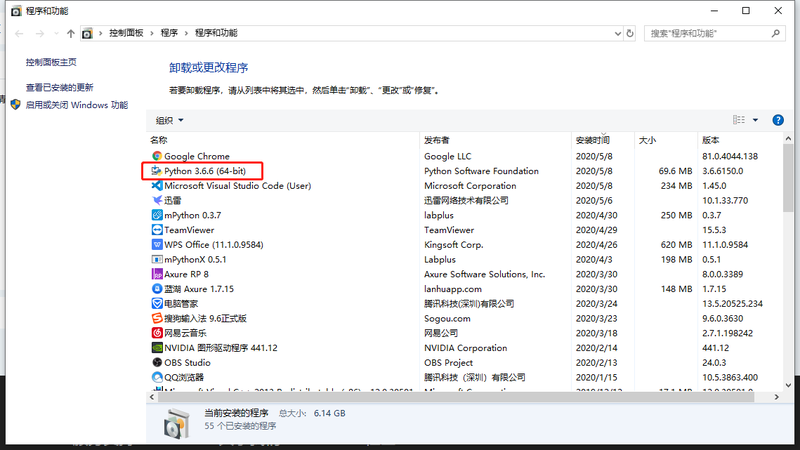Go up one folder level

click(70, 34)
